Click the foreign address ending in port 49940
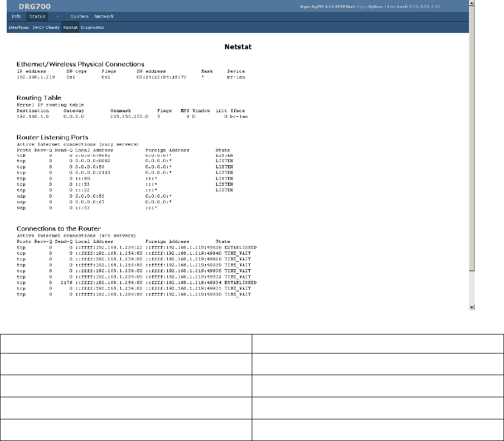 183,253
